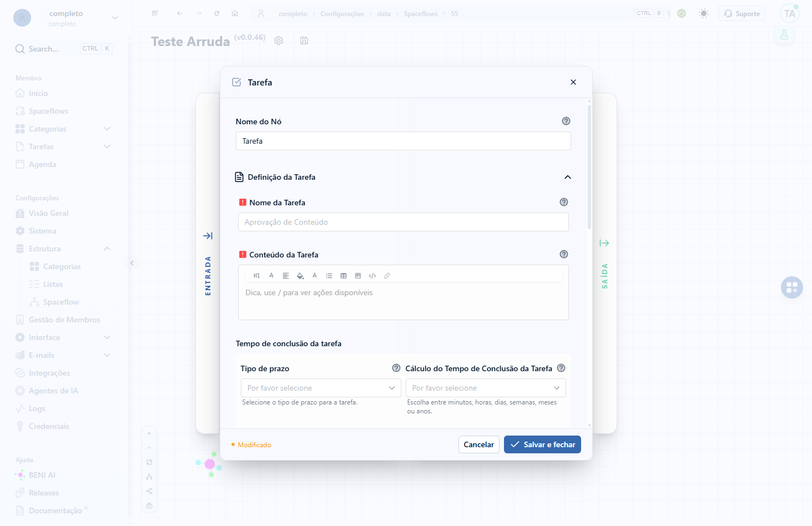Close the Tarefa dialog with X
The height and width of the screenshot is (526, 812).
(x=573, y=82)
